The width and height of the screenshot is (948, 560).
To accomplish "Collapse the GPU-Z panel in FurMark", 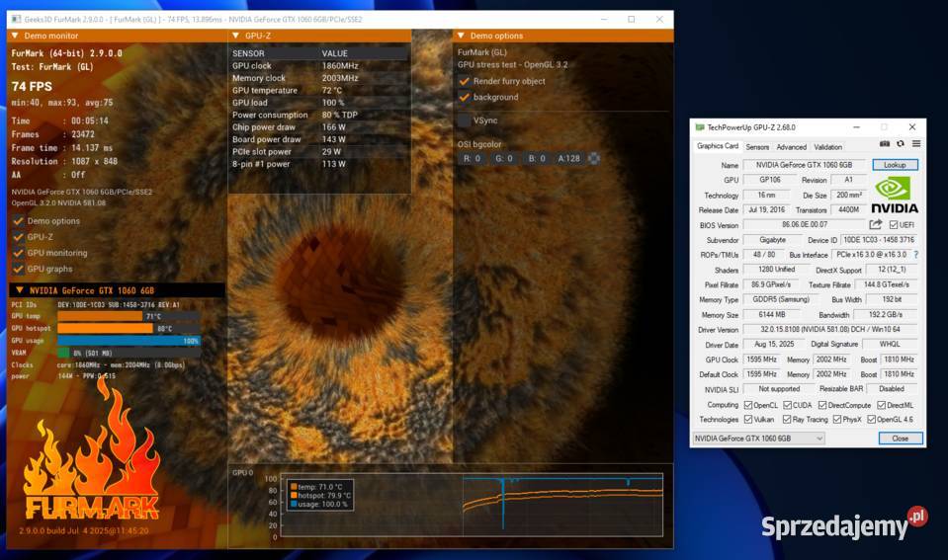I will click(x=236, y=36).
